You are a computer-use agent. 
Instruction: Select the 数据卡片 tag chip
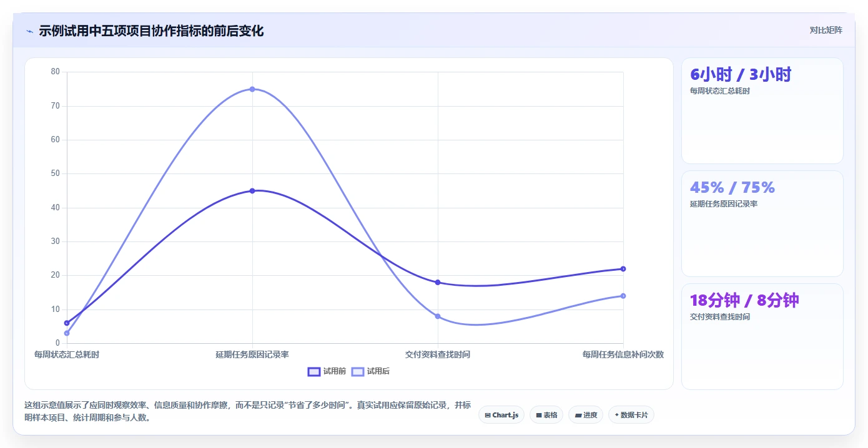[631, 415]
